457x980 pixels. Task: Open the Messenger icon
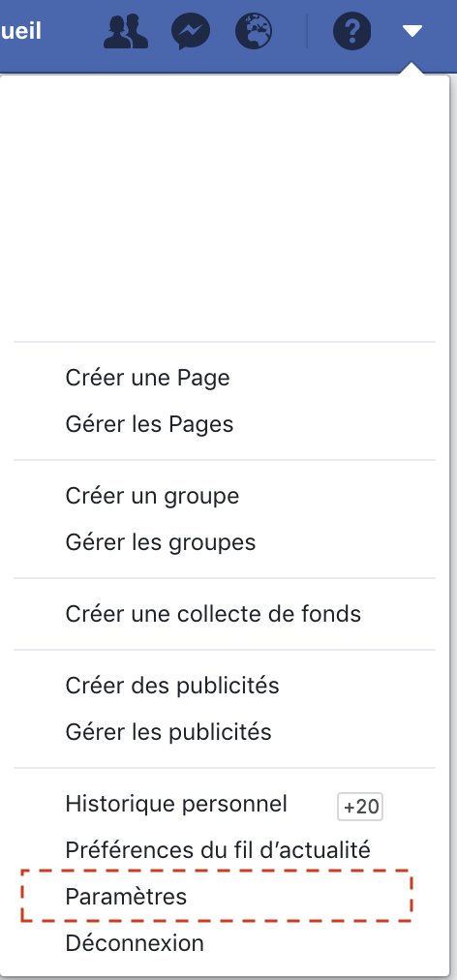coord(191,31)
